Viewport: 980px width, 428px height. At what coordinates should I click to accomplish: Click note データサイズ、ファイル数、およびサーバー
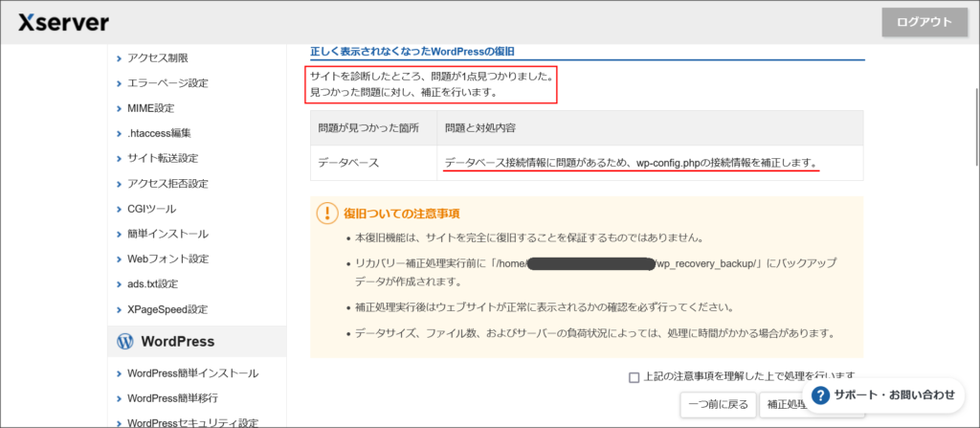coord(595,332)
